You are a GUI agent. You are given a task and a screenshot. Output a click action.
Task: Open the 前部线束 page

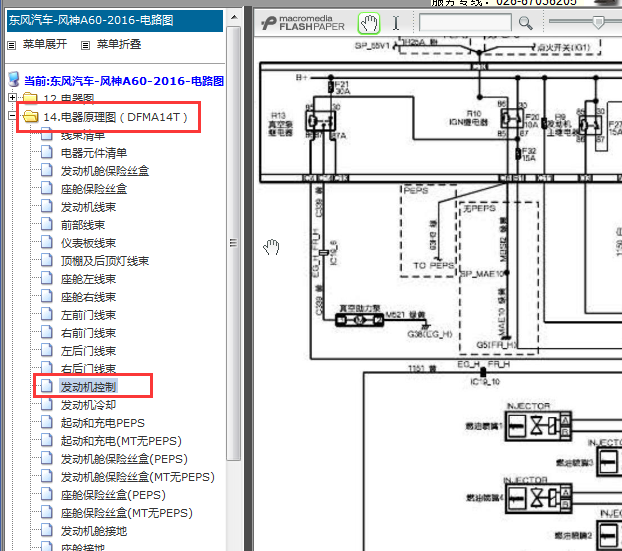(x=83, y=225)
